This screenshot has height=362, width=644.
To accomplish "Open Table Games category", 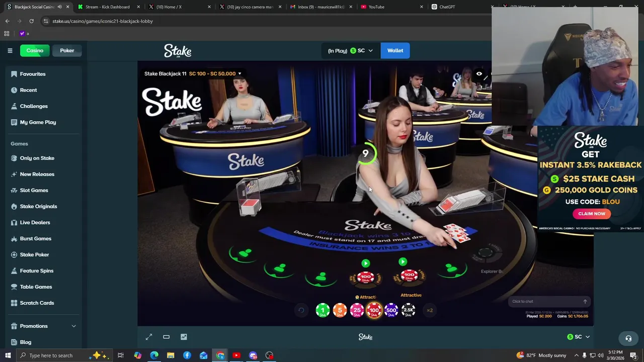I will point(36,287).
